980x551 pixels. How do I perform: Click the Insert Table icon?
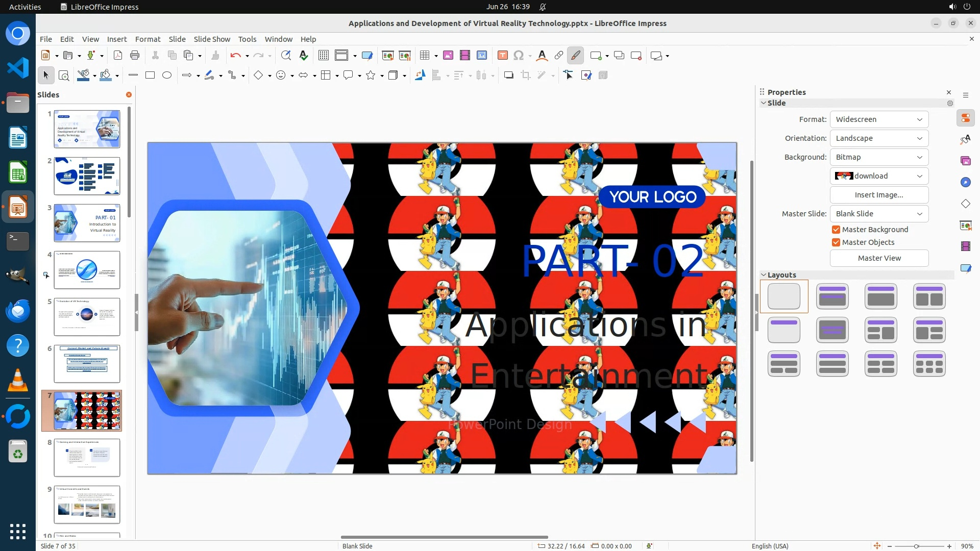tap(424, 56)
